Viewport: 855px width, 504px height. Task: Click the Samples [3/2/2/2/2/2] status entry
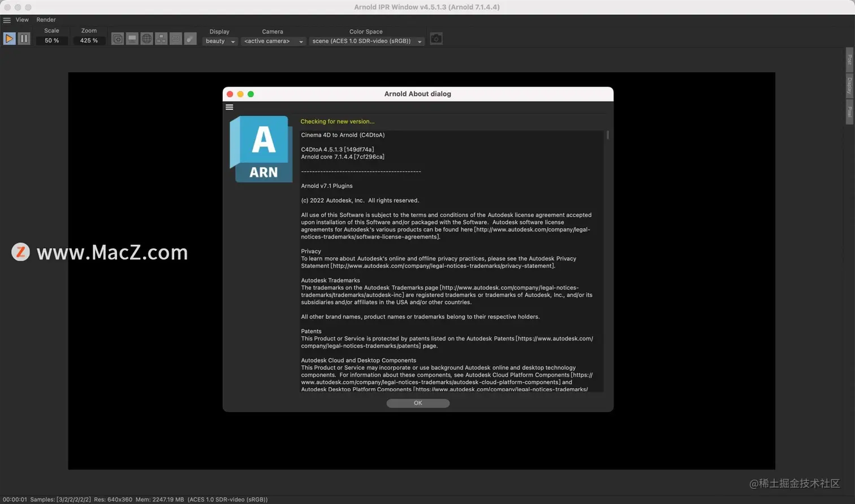pyautogui.click(x=61, y=499)
